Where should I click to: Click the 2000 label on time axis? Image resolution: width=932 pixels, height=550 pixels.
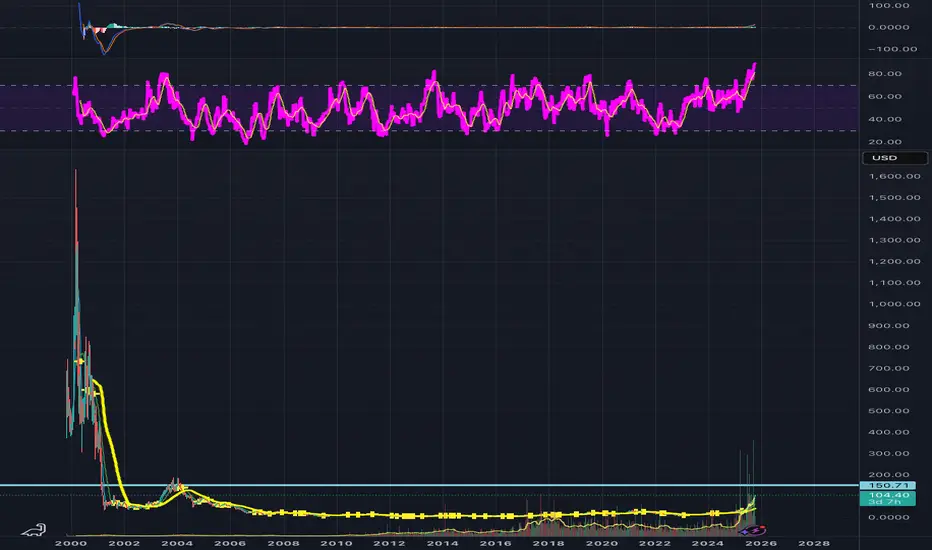70,543
